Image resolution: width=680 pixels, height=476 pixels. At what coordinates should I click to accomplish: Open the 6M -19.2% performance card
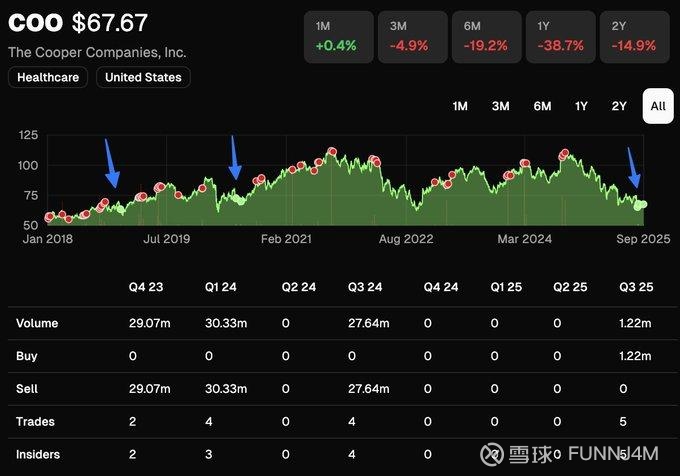487,37
